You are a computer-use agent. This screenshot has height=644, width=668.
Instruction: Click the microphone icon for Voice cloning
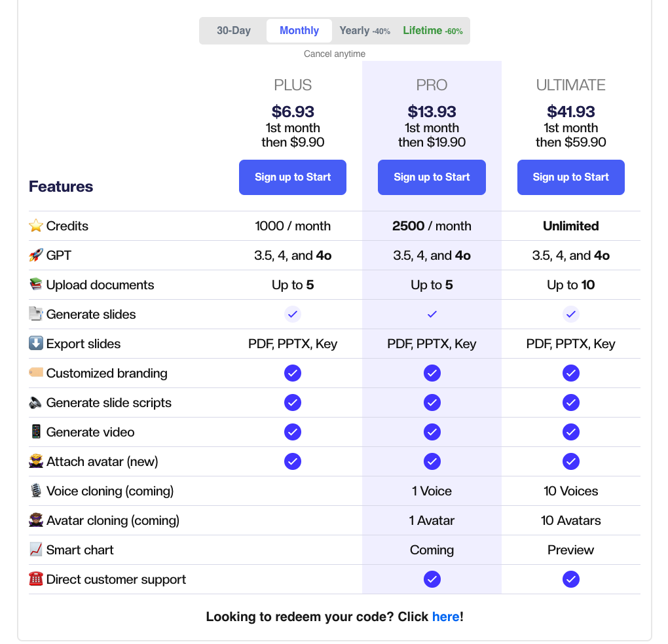pyautogui.click(x=36, y=490)
